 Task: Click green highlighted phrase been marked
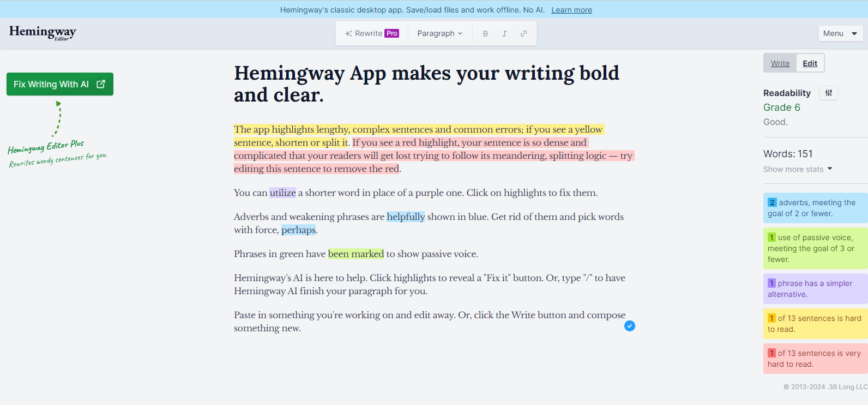pyautogui.click(x=356, y=254)
